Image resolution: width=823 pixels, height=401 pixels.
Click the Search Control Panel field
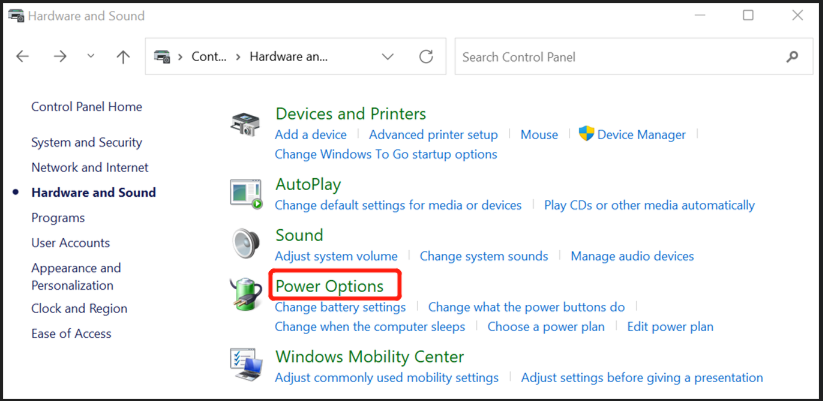[620, 57]
